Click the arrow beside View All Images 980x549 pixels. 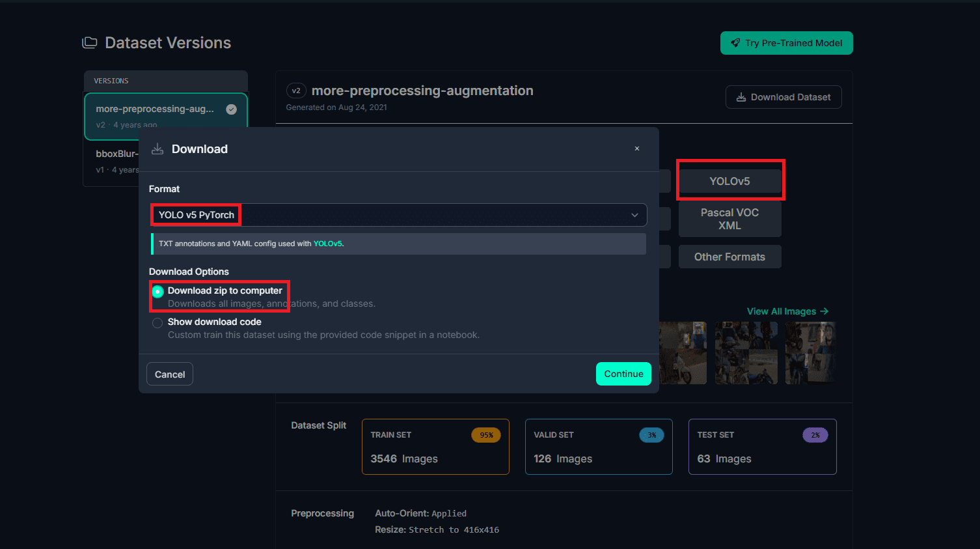point(824,311)
